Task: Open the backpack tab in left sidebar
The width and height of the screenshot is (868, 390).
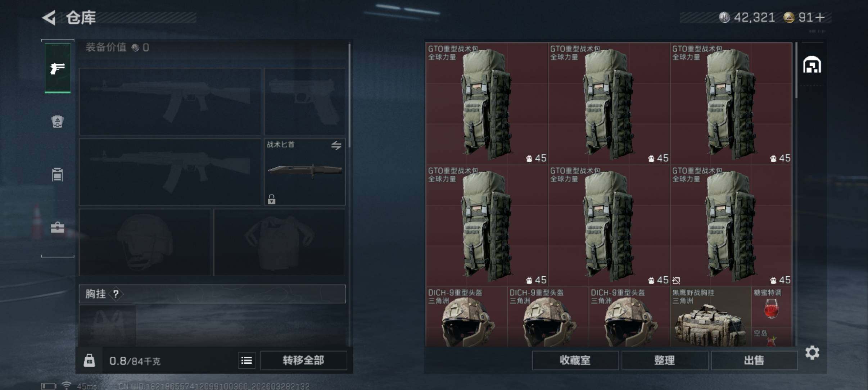Action: click(x=58, y=121)
